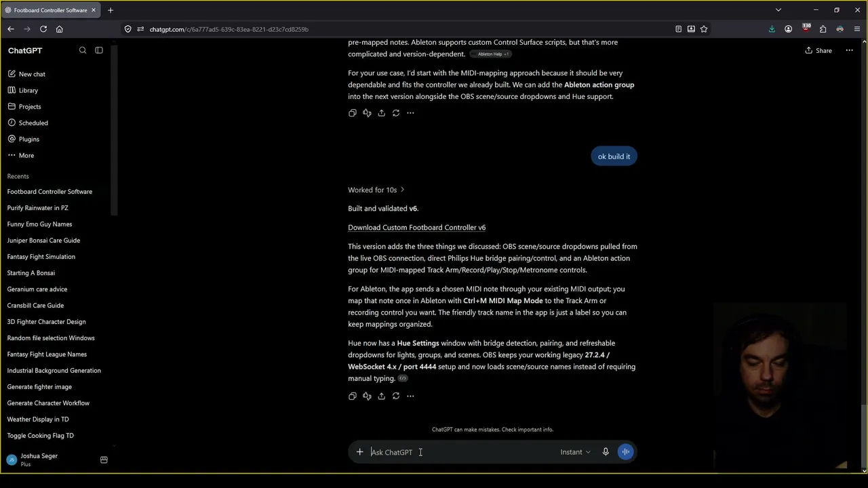The height and width of the screenshot is (488, 868).
Task: Open the Fantasy Fight League Names chat
Action: tap(47, 354)
